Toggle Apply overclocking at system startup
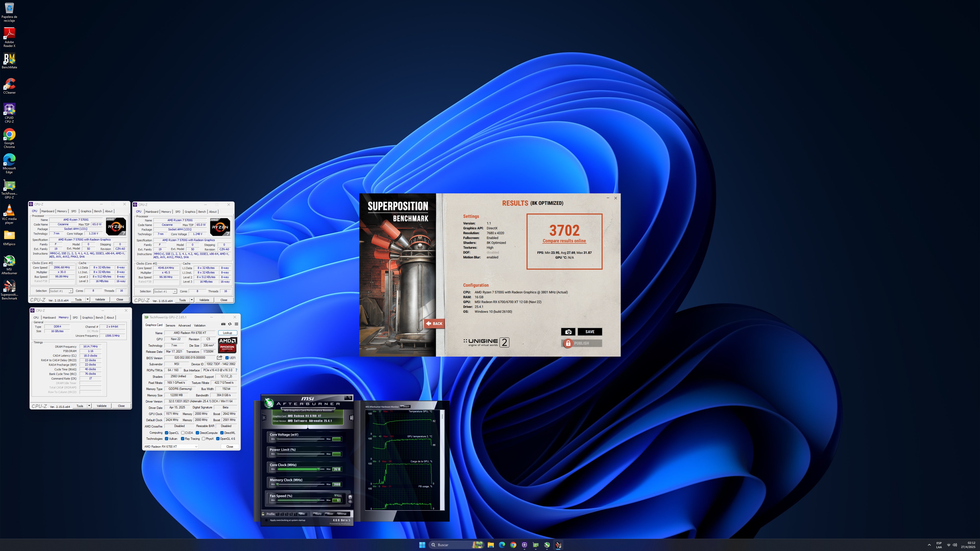Screen dimensions: 980x551 coord(267,520)
